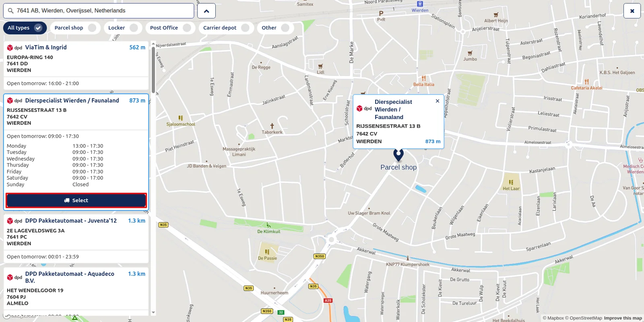644x322 pixels.
Task: Enable the Parcel shop filter
Action: point(75,28)
